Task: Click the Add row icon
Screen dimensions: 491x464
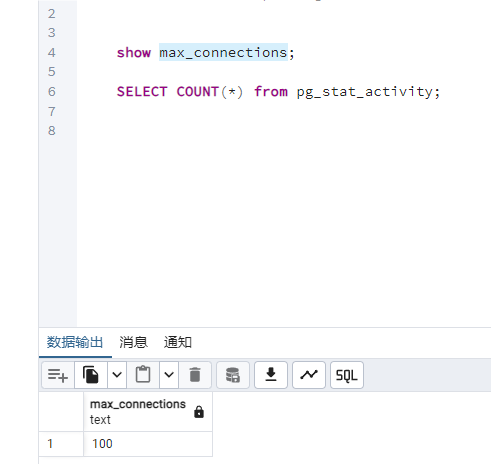Action: coord(58,375)
